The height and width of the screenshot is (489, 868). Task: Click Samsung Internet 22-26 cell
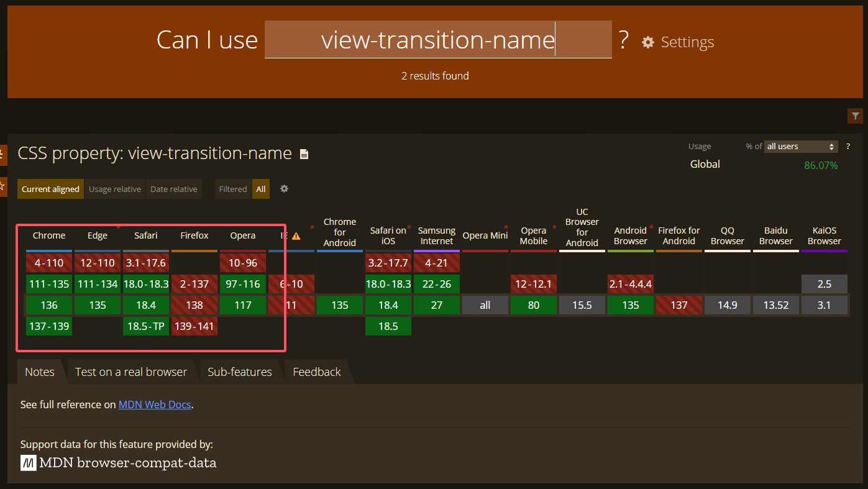[437, 284]
